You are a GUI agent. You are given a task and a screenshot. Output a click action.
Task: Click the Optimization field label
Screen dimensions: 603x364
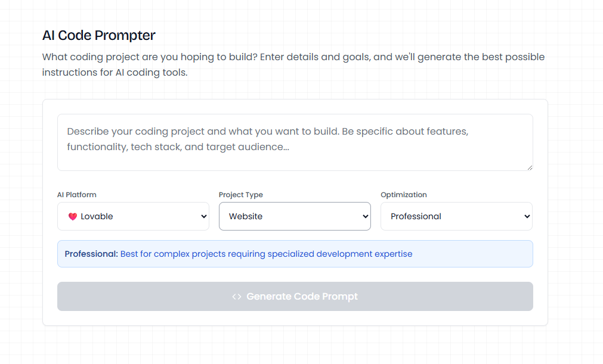click(403, 195)
